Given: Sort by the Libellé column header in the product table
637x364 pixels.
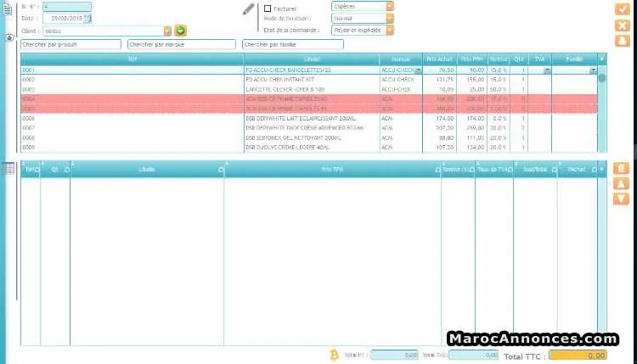Looking at the screenshot, I should 312,59.
